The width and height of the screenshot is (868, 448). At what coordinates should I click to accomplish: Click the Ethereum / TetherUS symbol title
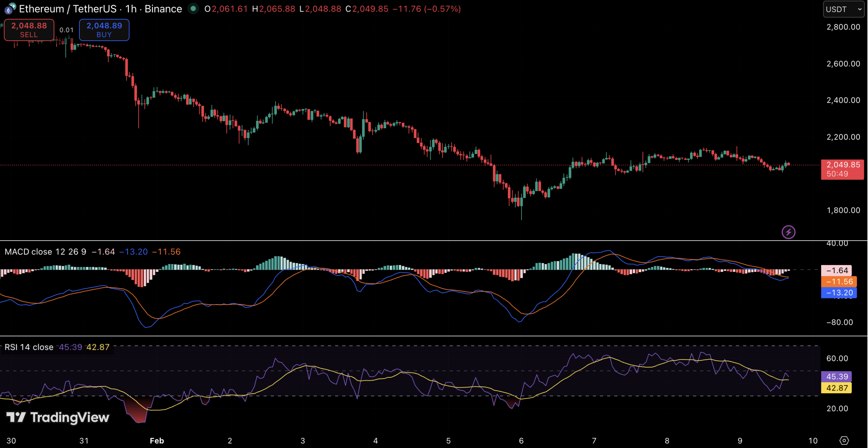pyautogui.click(x=67, y=9)
